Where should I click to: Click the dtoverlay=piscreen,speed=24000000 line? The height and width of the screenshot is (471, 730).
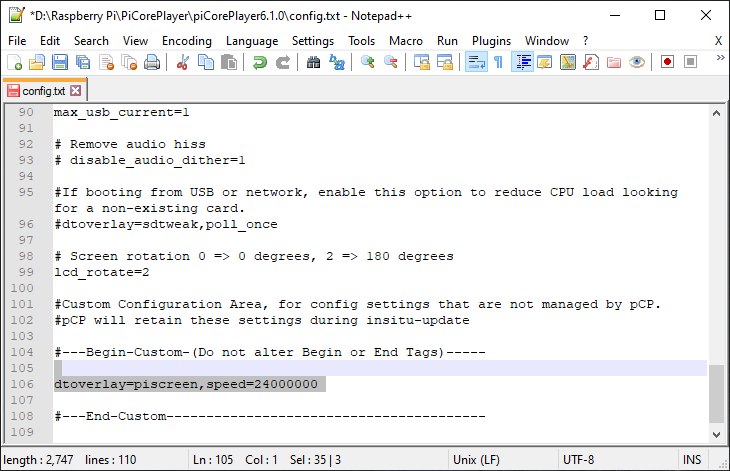[186, 384]
